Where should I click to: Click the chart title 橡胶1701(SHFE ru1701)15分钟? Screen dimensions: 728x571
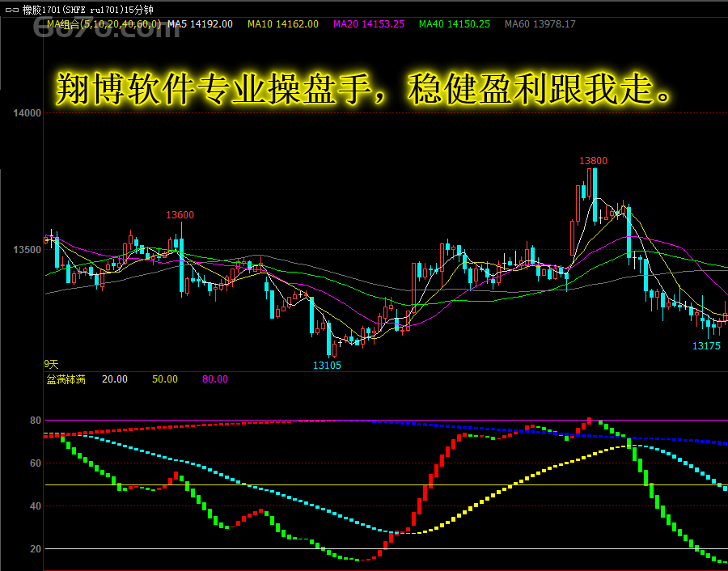pyautogui.click(x=88, y=10)
